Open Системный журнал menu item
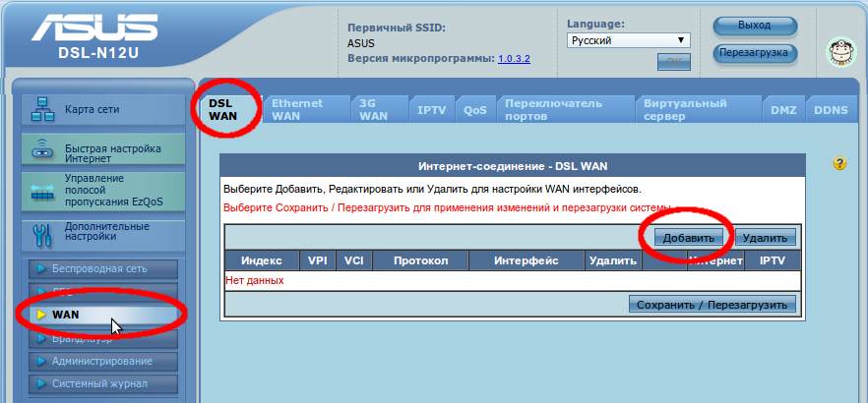The height and width of the screenshot is (403, 868). tap(103, 383)
